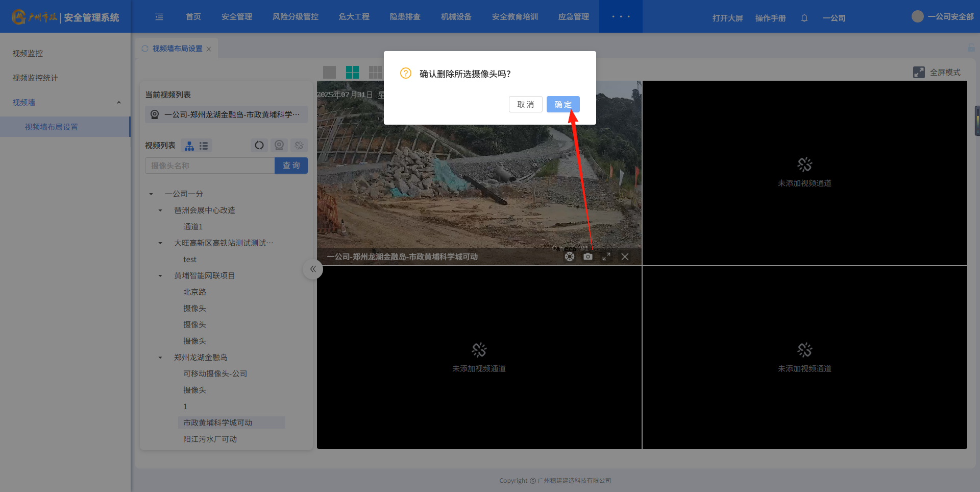Open PTZ direction control on video

click(x=570, y=256)
